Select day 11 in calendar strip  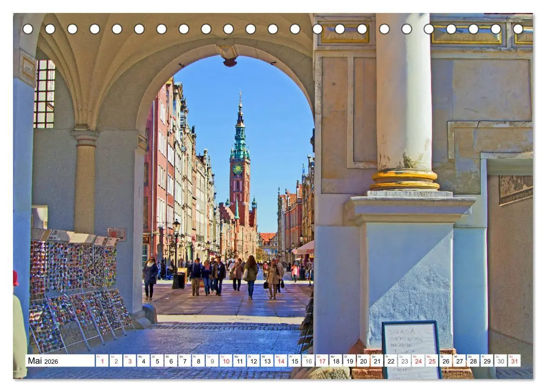point(240,361)
